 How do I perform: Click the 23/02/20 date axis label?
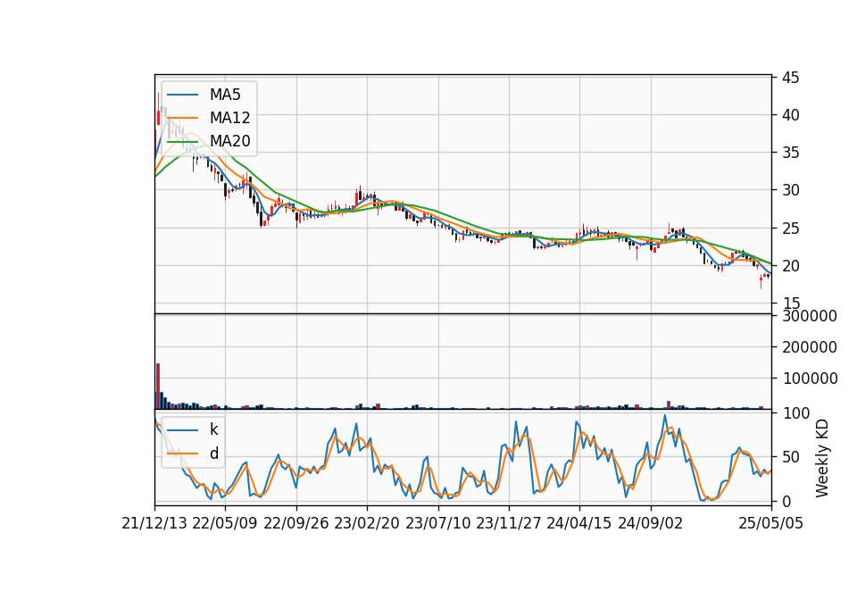[367, 523]
